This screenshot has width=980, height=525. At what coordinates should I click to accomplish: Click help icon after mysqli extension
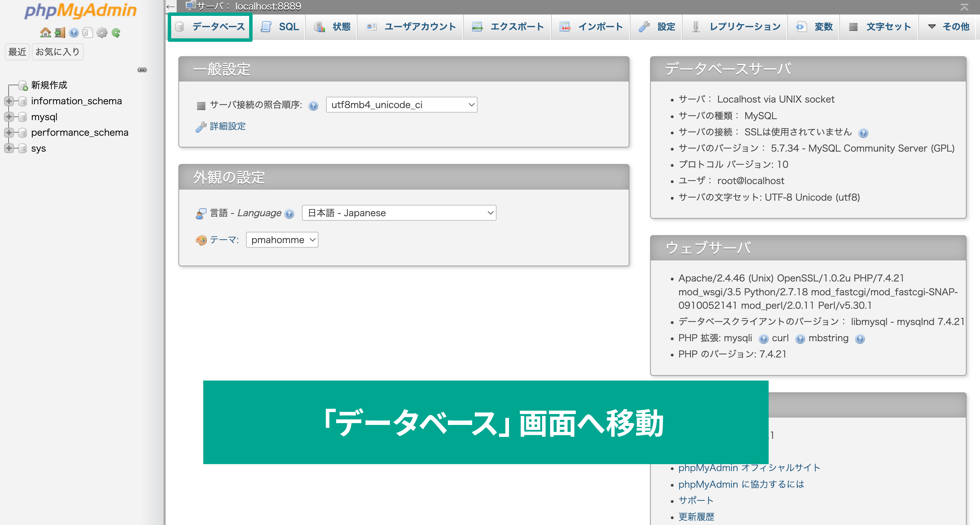(763, 339)
